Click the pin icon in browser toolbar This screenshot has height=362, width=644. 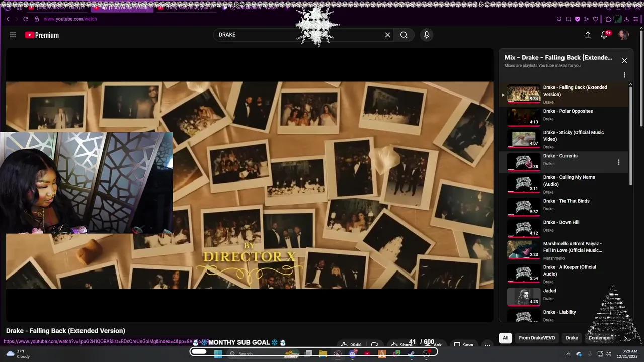pyautogui.click(x=559, y=19)
